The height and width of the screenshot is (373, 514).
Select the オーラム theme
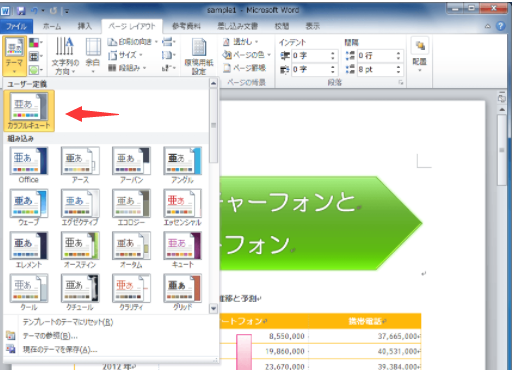(x=131, y=250)
